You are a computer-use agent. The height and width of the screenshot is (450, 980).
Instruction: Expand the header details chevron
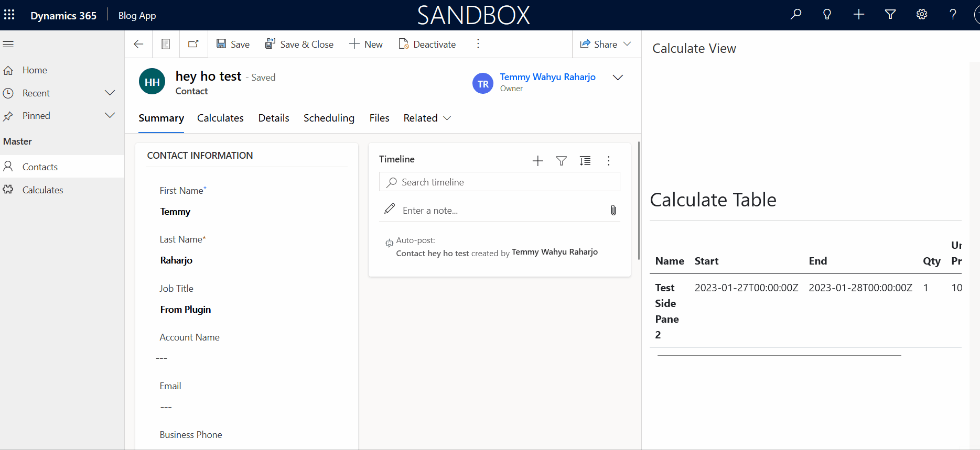618,77
